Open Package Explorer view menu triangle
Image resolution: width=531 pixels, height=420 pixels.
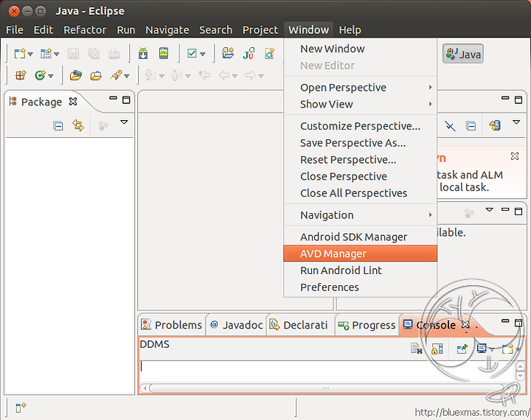125,122
